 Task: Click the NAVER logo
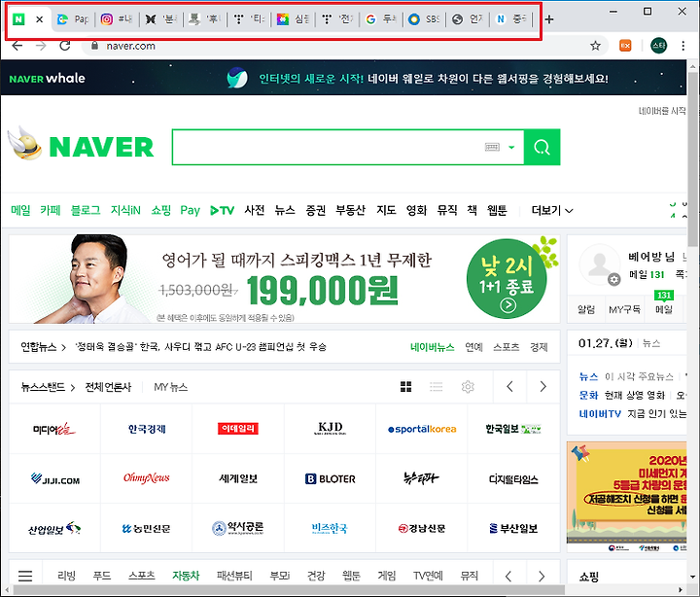(101, 147)
